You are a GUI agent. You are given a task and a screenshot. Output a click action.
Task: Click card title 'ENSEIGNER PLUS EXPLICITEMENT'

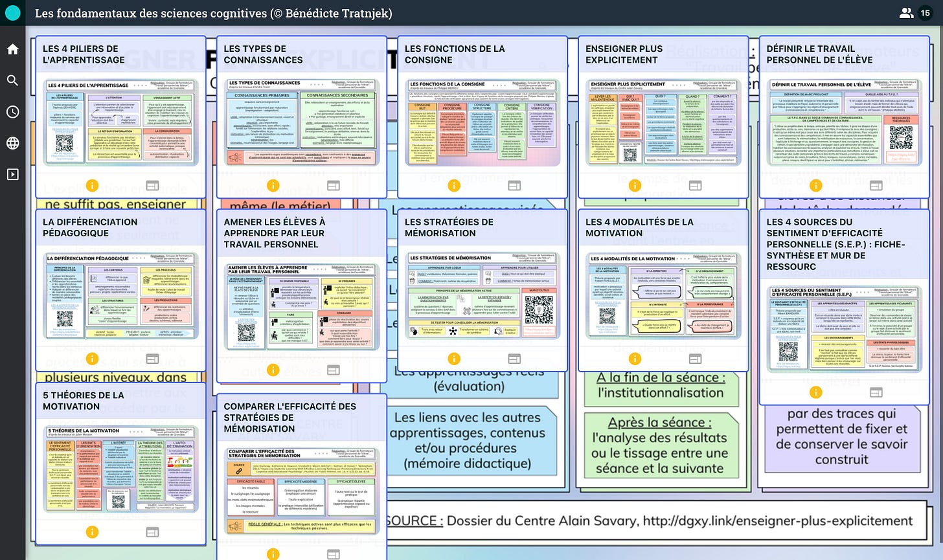(624, 54)
